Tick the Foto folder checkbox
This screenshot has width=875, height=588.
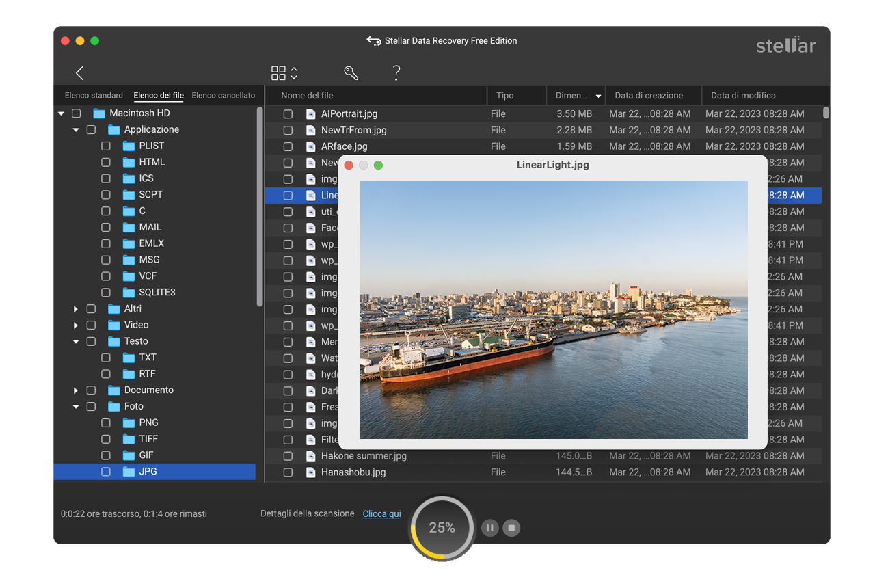pyautogui.click(x=91, y=406)
